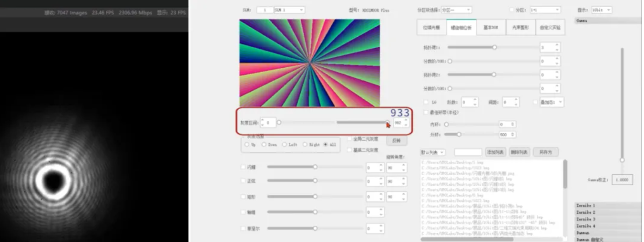Click the file list vertical scrollbar
Image resolution: width=644 pixels, height=242 pixels.
coord(565,174)
